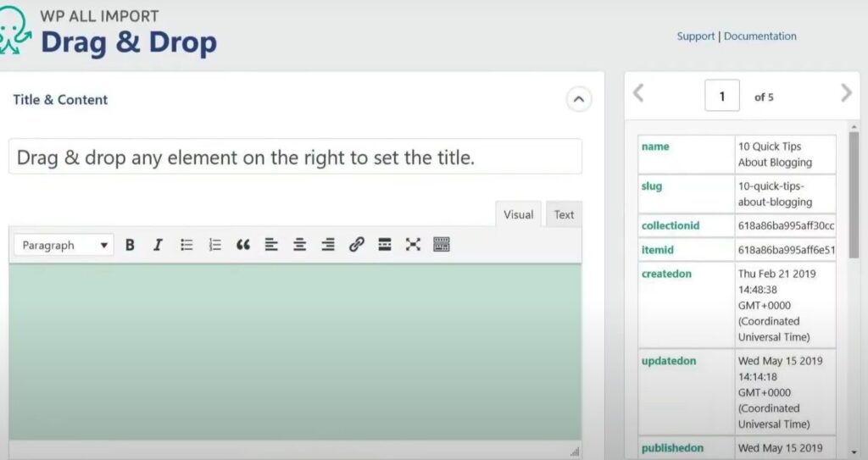Click the '618a86ba995aff30cc' collectionid value
868x460 pixels.
(x=786, y=225)
